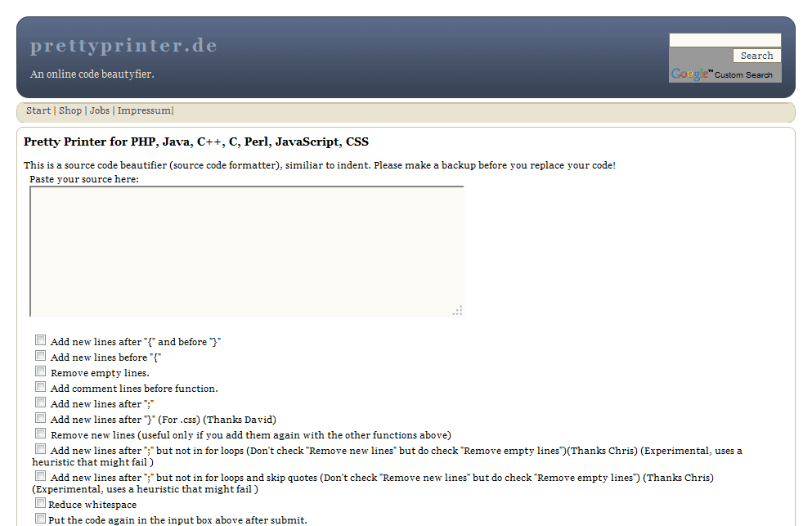
Task: Enable 'not in for loops' heuristic checkbox
Action: [x=40, y=449]
